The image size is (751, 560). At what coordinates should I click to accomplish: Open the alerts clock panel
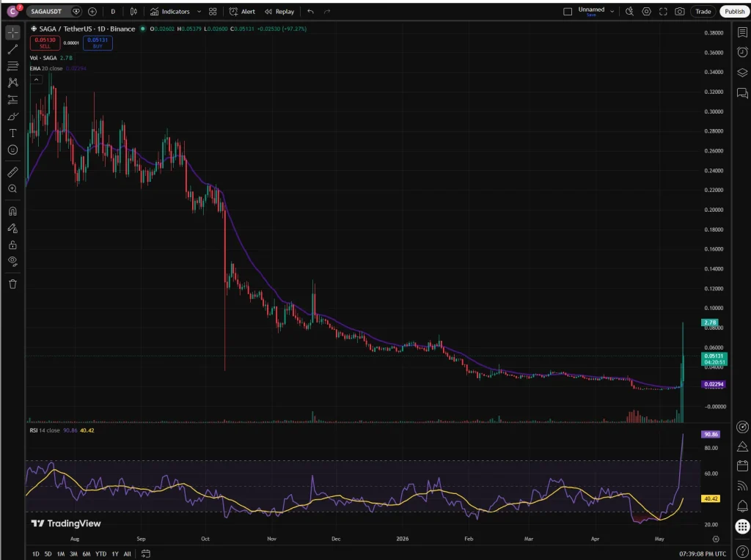tap(742, 52)
